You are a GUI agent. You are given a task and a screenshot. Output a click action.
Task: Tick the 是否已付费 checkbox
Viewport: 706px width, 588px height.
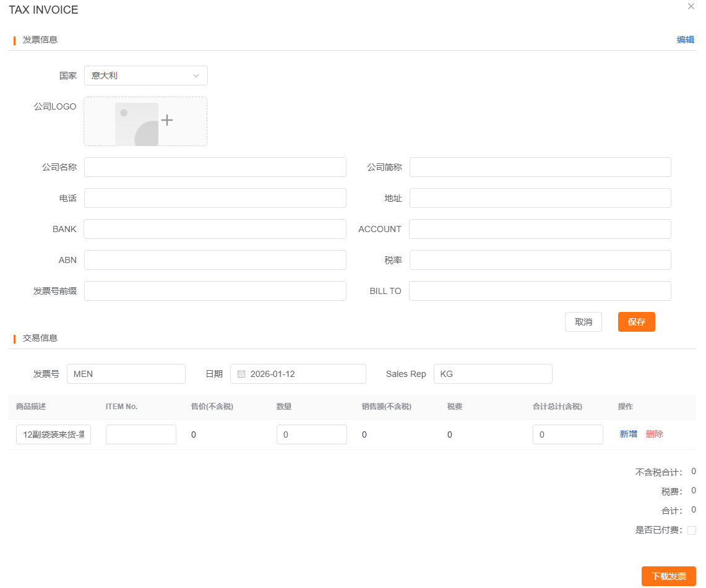point(692,530)
